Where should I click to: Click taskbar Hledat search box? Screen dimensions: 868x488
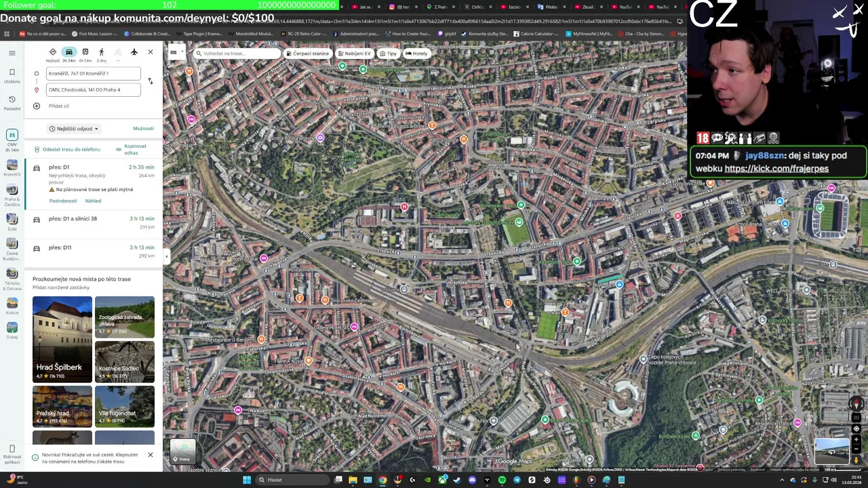(x=293, y=480)
